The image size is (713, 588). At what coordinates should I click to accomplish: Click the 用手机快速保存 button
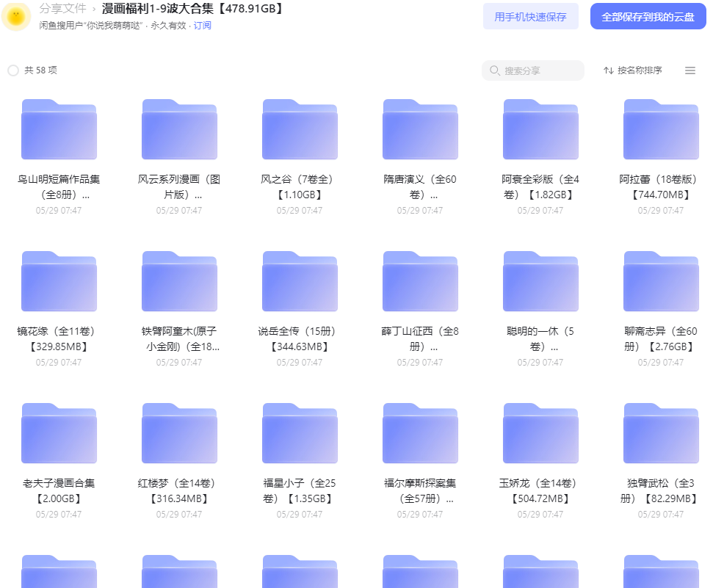point(531,17)
